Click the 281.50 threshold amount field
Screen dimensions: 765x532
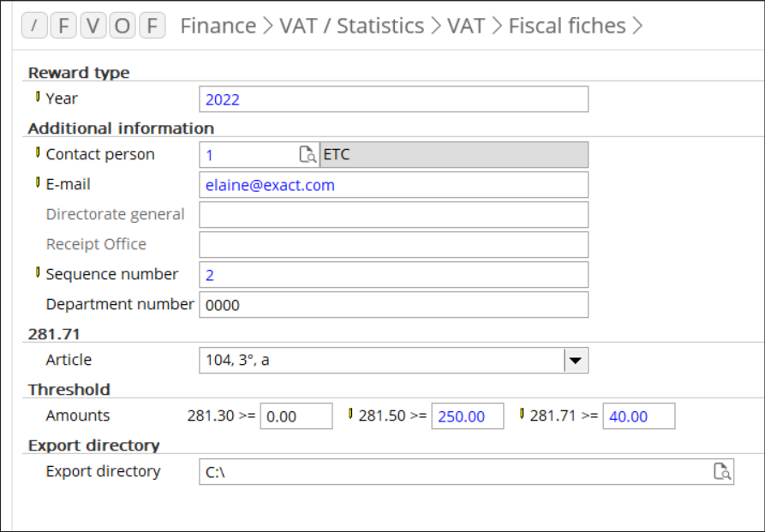[467, 417]
